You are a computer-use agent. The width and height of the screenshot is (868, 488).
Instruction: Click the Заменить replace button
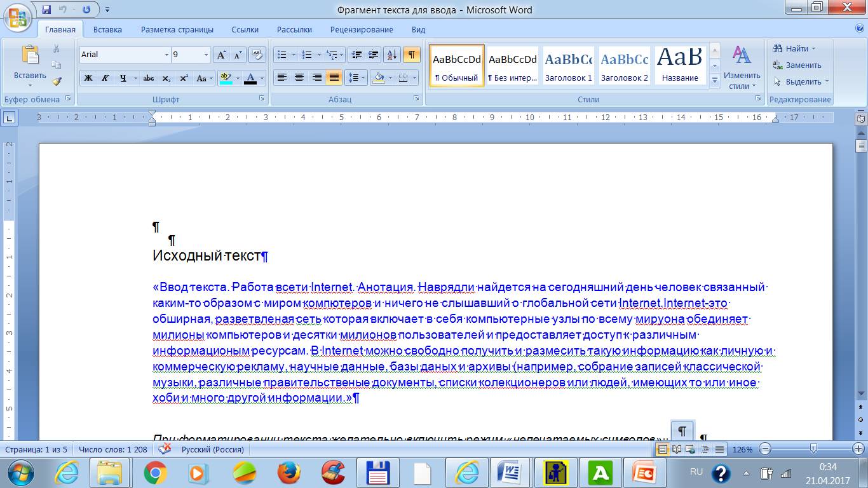tap(797, 65)
